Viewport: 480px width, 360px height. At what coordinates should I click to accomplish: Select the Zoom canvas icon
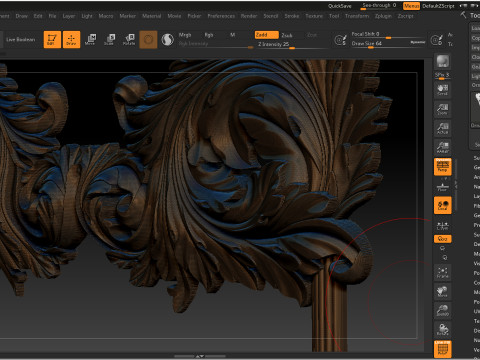point(443,109)
